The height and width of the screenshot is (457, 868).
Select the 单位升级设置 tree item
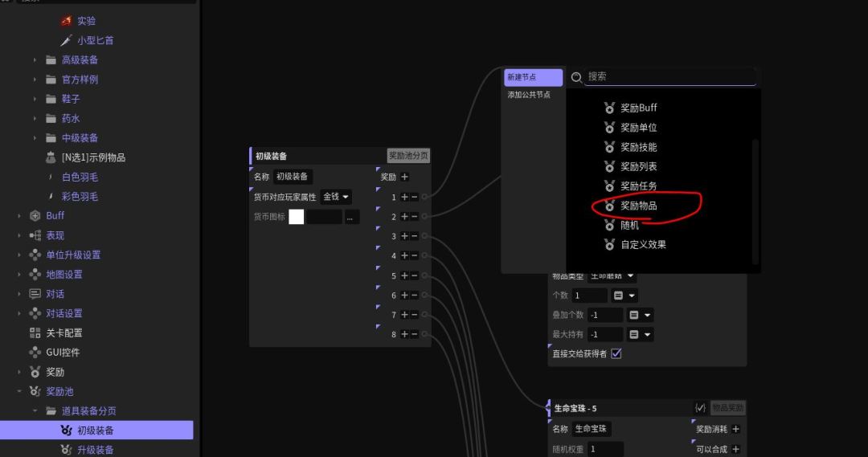tap(73, 255)
